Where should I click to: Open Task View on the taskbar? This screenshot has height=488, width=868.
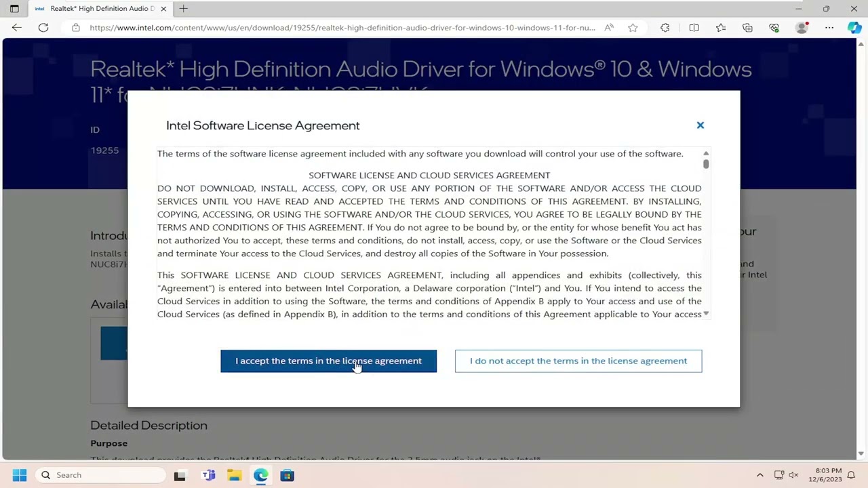coord(180,475)
